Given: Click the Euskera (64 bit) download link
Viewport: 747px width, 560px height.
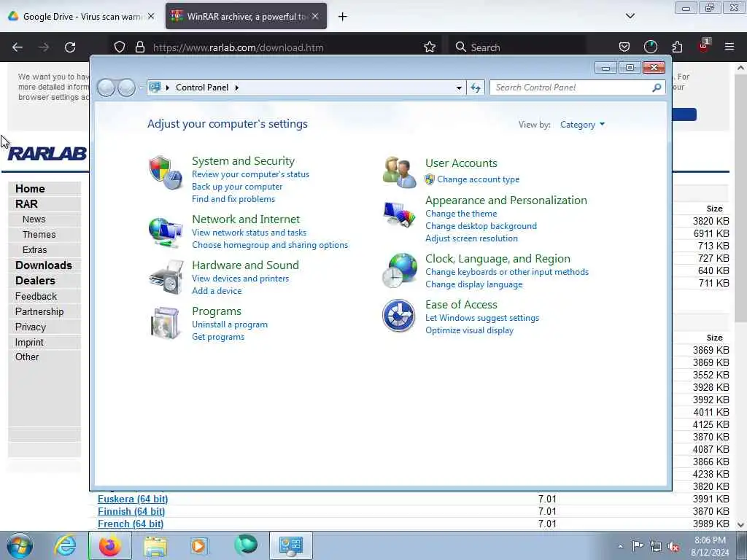Looking at the screenshot, I should [x=133, y=499].
